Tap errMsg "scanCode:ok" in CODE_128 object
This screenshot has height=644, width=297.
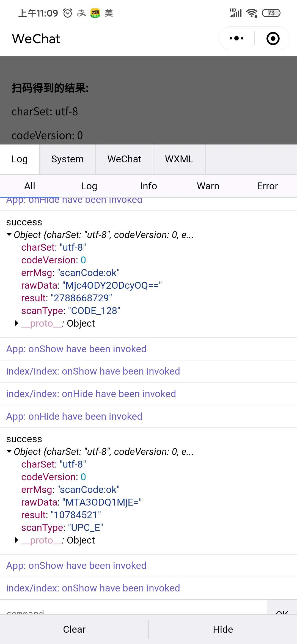click(x=70, y=273)
